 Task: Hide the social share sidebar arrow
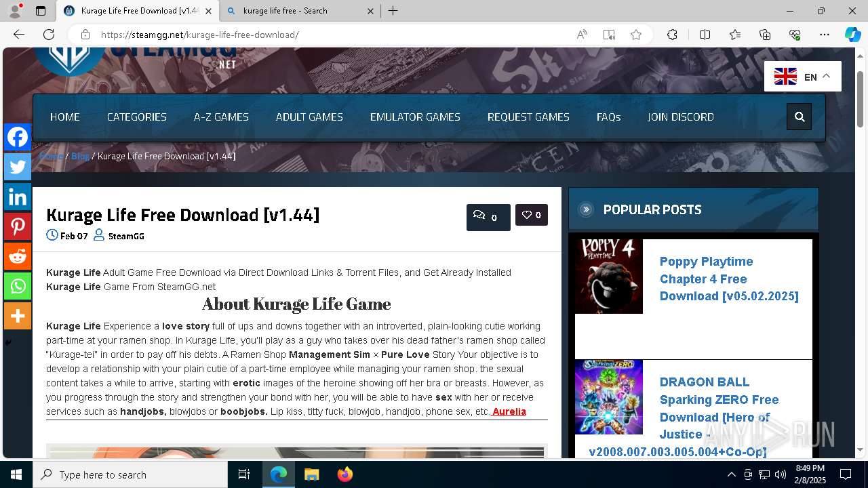click(x=8, y=343)
